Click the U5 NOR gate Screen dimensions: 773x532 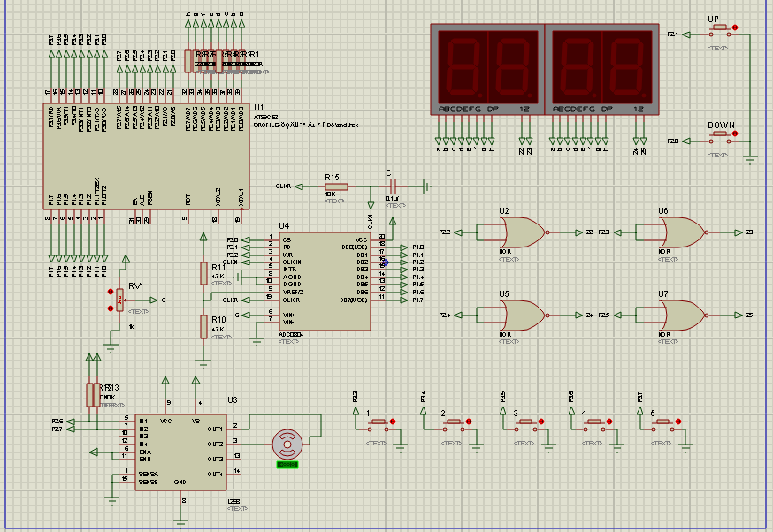(x=522, y=315)
